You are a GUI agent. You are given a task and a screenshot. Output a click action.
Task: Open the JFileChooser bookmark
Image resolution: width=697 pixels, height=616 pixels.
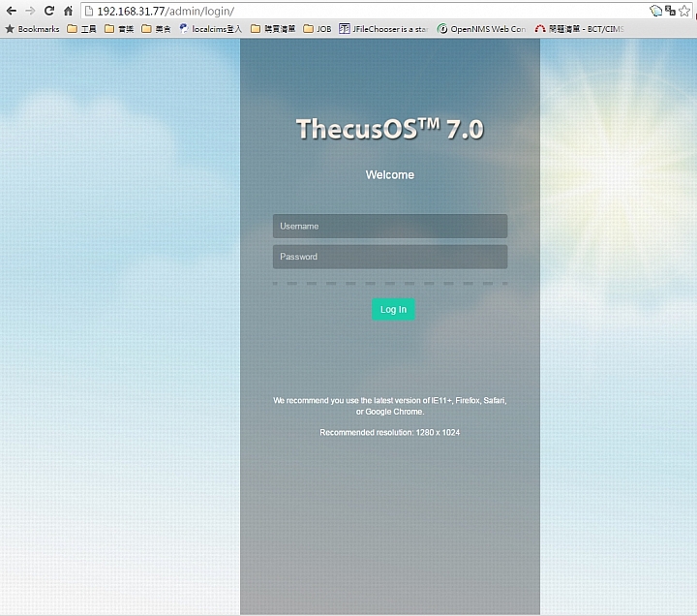pyautogui.click(x=383, y=29)
